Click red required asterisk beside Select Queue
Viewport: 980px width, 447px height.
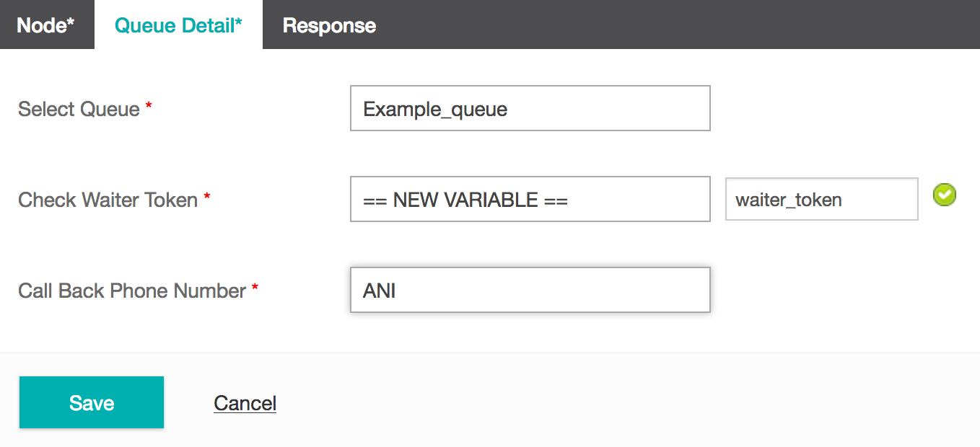149,105
